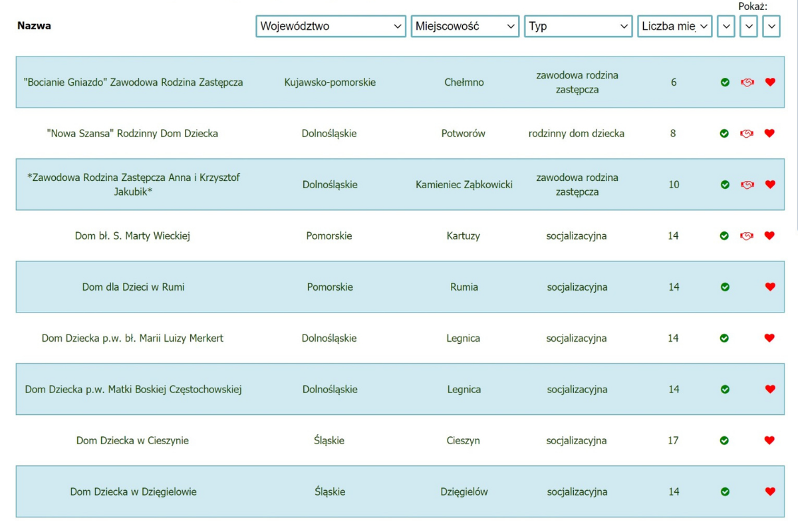This screenshot has height=532, width=798.
Task: Click heart icon in Dom bł. S. Marty Wieckiej row
Action: click(x=769, y=235)
